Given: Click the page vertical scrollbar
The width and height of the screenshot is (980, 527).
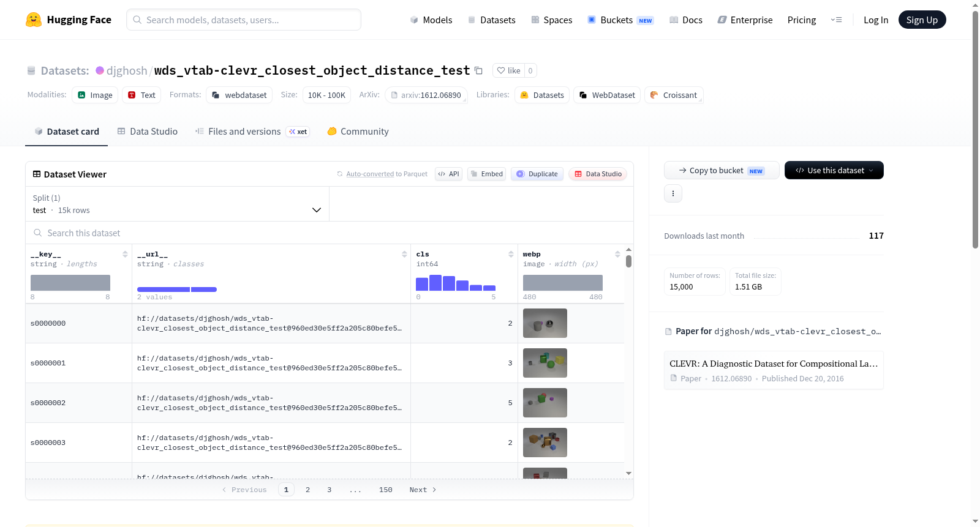Looking at the screenshot, I should point(975,129).
